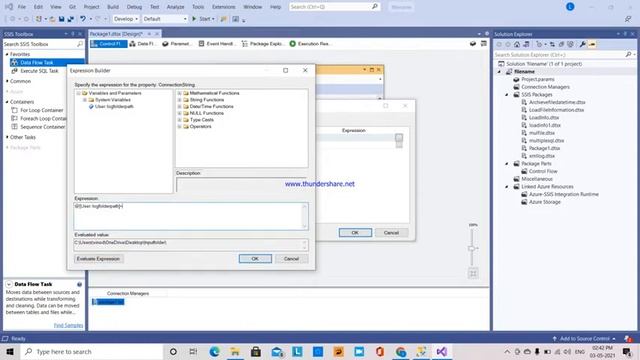Click the Undo icon in the toolbar
Viewport: 640px width, 360px height.
(83, 19)
